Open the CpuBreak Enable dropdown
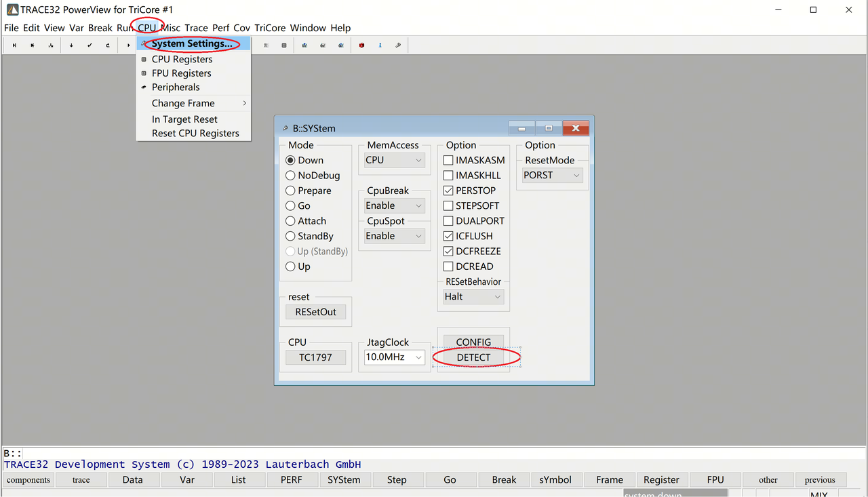Image resolution: width=868 pixels, height=497 pixels. 395,206
